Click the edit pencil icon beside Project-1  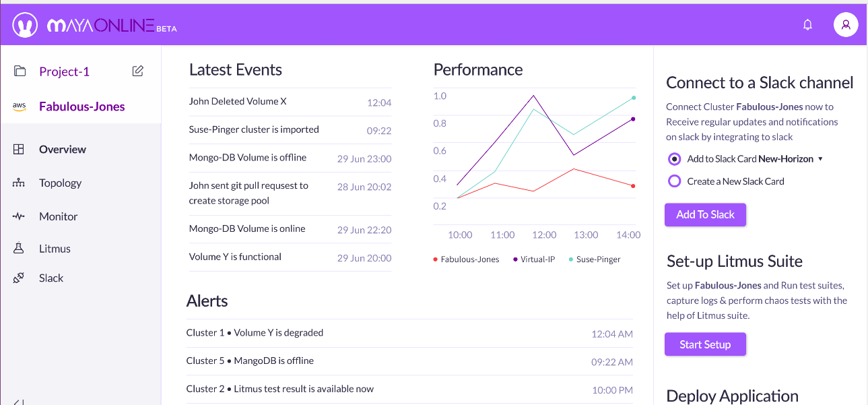click(138, 71)
